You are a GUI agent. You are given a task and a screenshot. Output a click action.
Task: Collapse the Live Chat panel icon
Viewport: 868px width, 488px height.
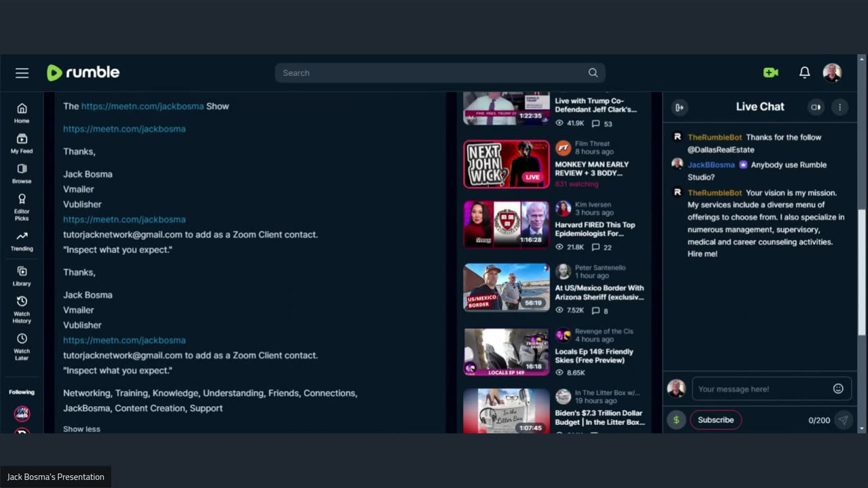[679, 107]
